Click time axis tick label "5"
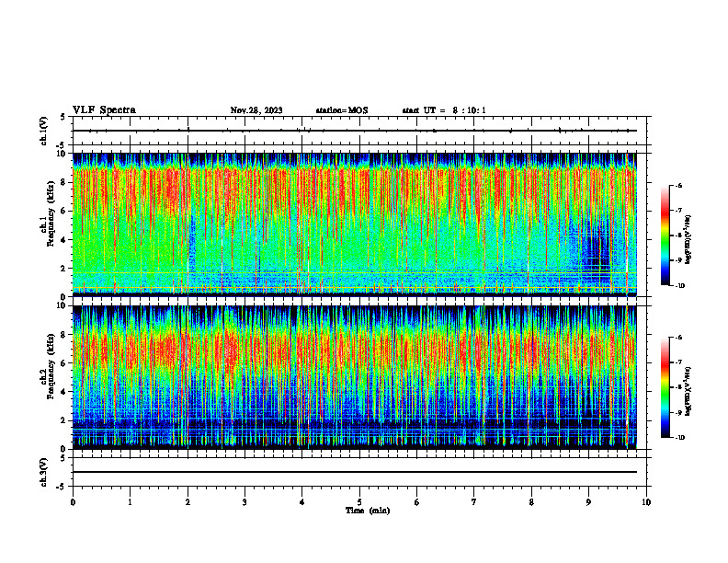728x563 pixels. (359, 502)
